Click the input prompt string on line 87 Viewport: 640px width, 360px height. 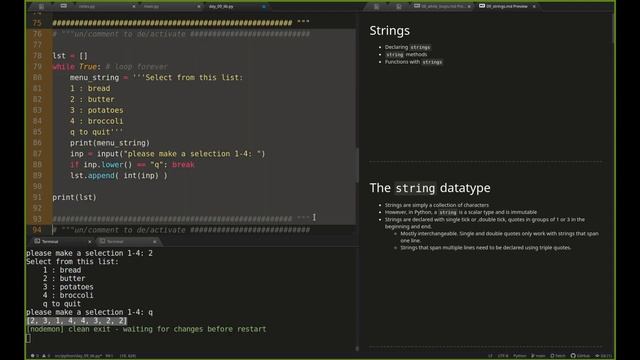pos(193,154)
